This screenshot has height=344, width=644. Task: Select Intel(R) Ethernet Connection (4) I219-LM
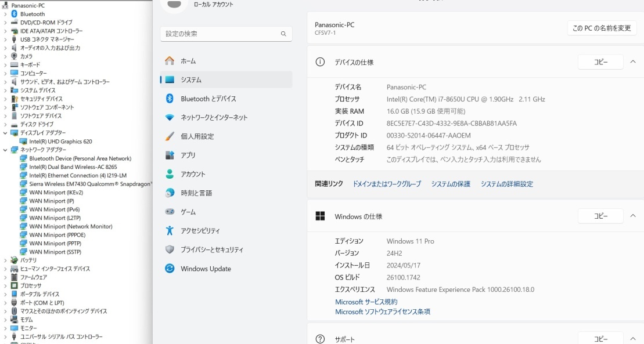(x=78, y=175)
